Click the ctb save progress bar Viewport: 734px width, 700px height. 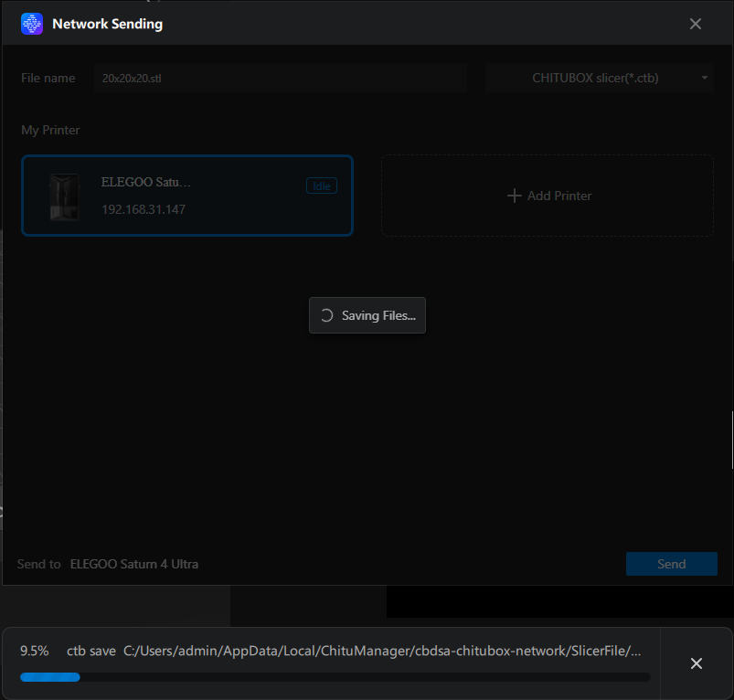point(335,677)
